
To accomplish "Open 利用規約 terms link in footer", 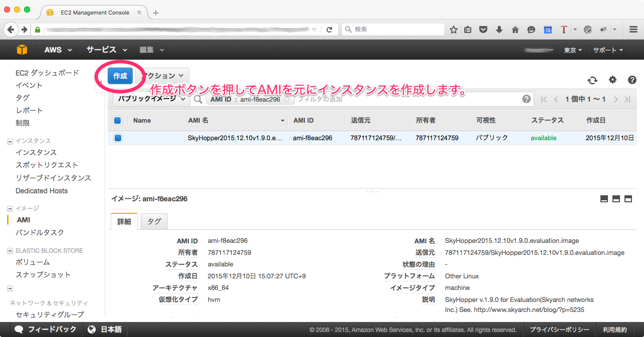I will tap(614, 329).
